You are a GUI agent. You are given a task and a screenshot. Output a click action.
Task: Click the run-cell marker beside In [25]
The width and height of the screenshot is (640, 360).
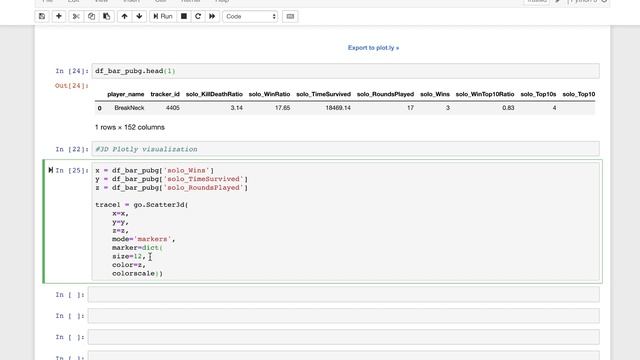pos(51,170)
